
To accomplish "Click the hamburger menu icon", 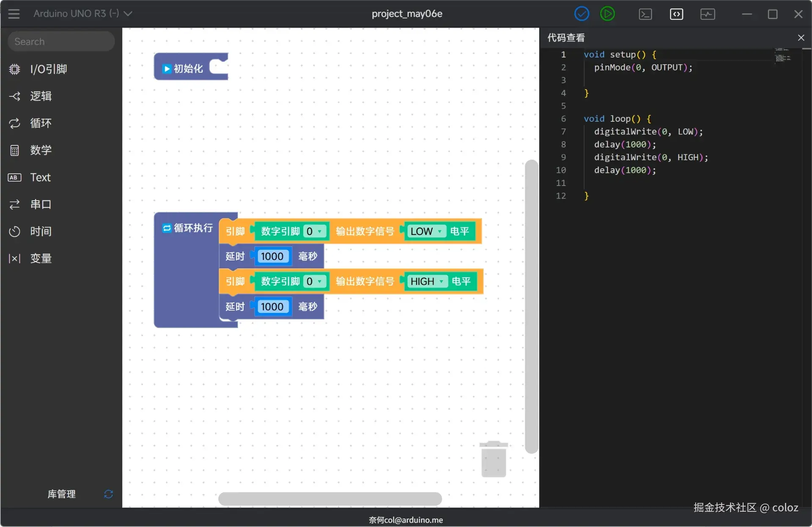I will click(x=14, y=14).
